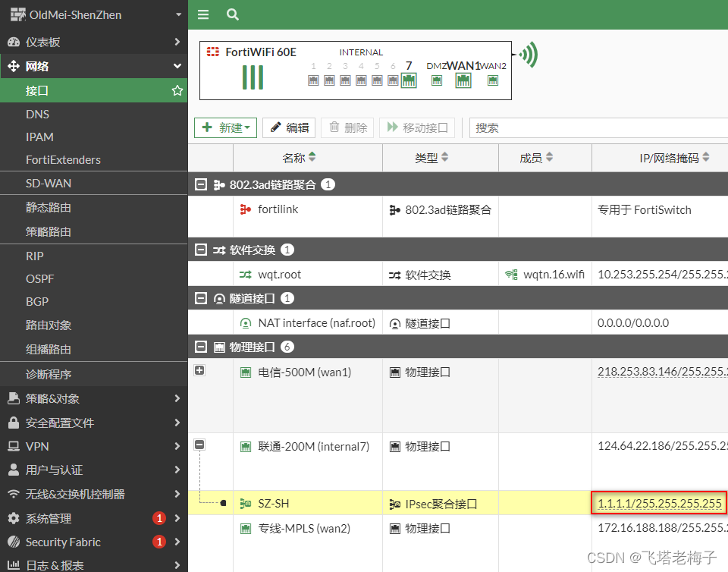Click Security Fabric alert badge

pos(159,542)
